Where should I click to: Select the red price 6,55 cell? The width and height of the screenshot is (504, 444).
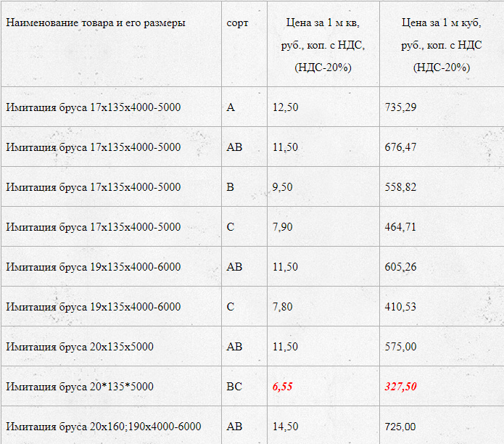[283, 386]
